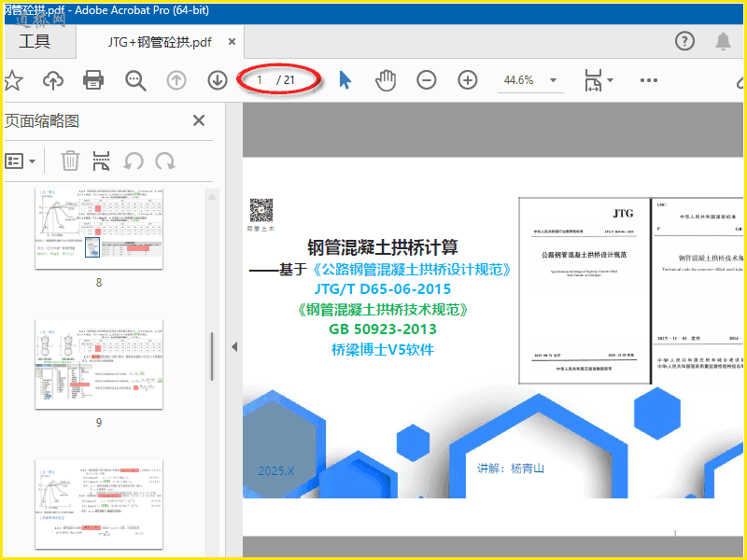Click the title 钢管混凝土拱桥计算
Screen dimensions: 747x560
coord(383,247)
